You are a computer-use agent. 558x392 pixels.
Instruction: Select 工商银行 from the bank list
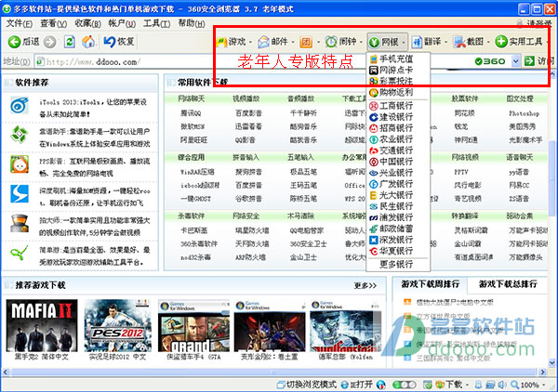[398, 106]
